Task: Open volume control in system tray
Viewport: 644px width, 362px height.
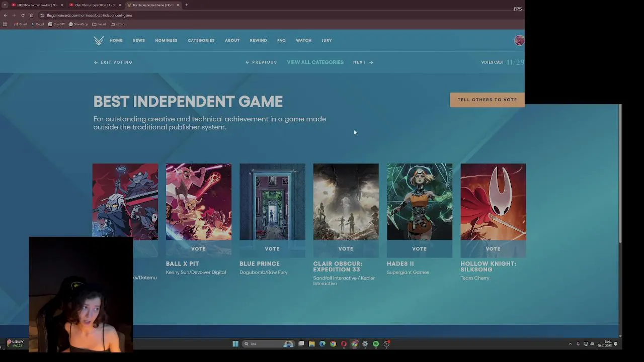Action: pos(592,344)
